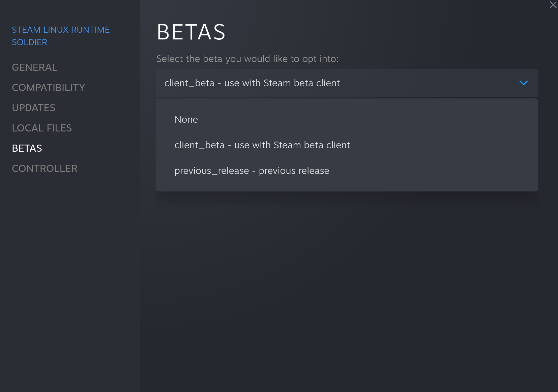Collapse the beta selection dropdown chevron

(x=524, y=83)
